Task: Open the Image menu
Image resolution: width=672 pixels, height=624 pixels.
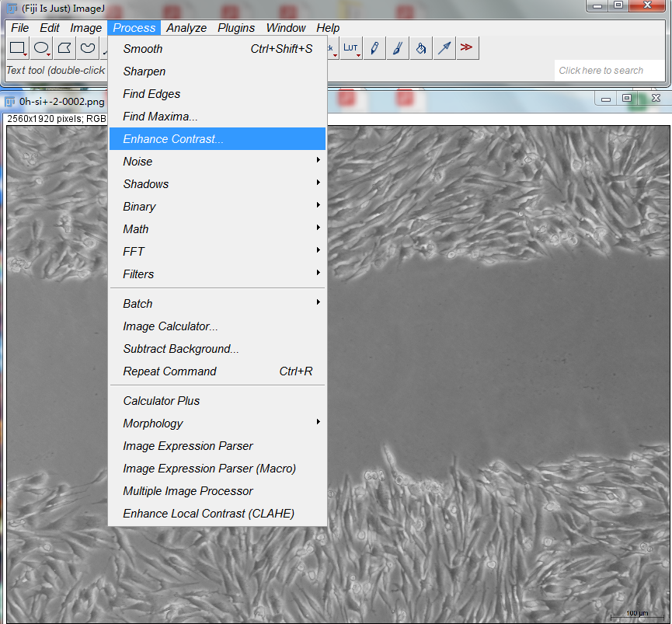Action: coord(85,28)
